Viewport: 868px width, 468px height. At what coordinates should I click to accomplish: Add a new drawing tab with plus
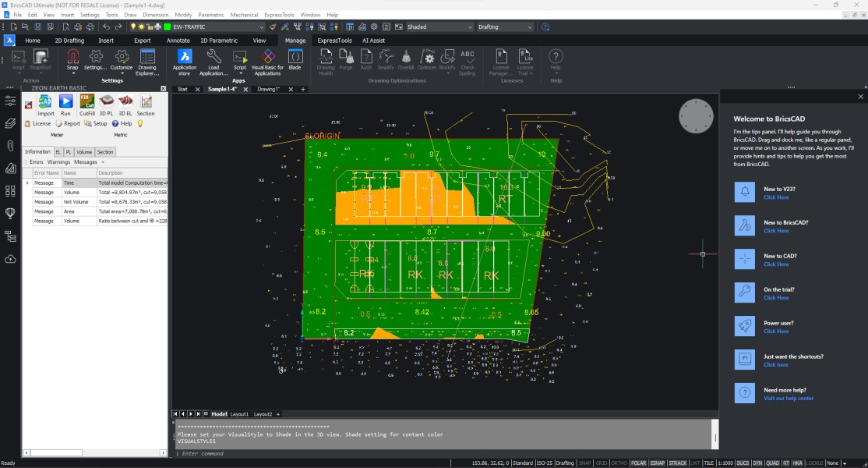(x=303, y=89)
